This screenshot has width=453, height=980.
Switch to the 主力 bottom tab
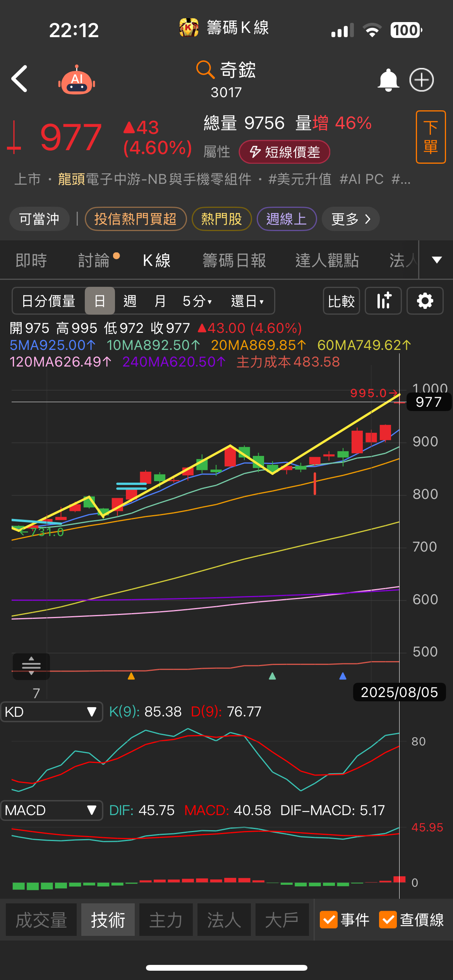(x=166, y=920)
